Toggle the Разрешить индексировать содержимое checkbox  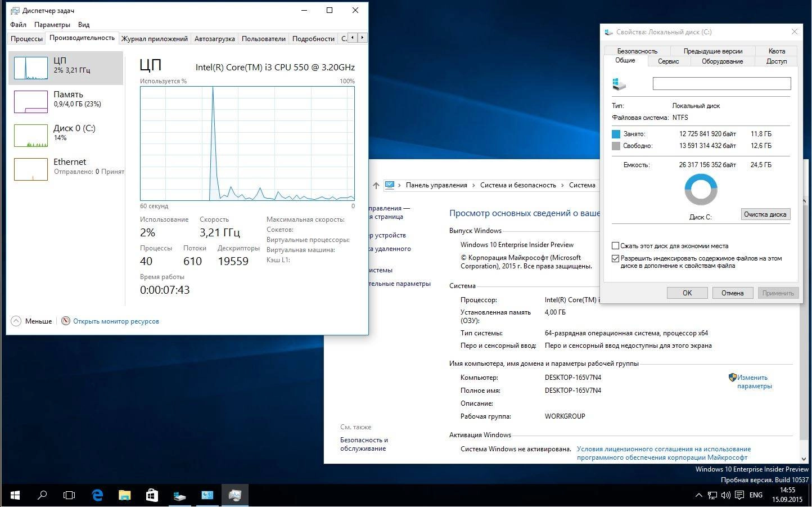(x=615, y=259)
